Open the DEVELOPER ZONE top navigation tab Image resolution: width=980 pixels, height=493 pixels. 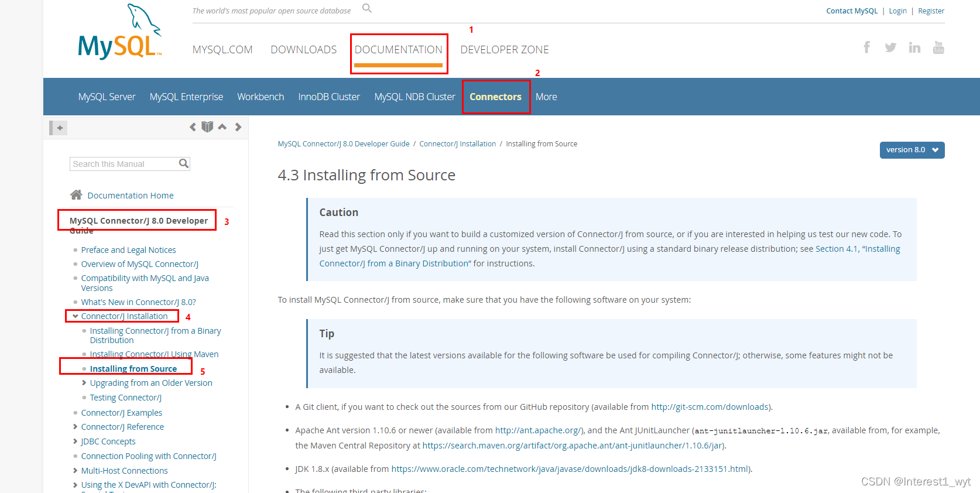505,50
